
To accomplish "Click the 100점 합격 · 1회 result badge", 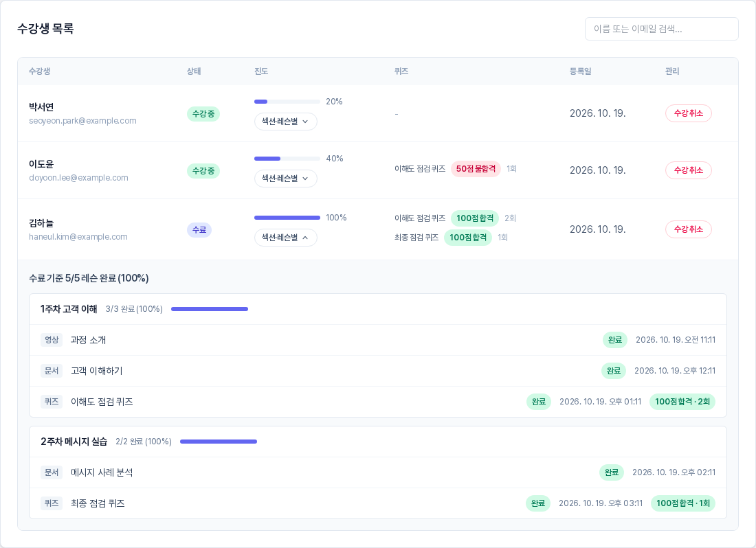I will [683, 503].
